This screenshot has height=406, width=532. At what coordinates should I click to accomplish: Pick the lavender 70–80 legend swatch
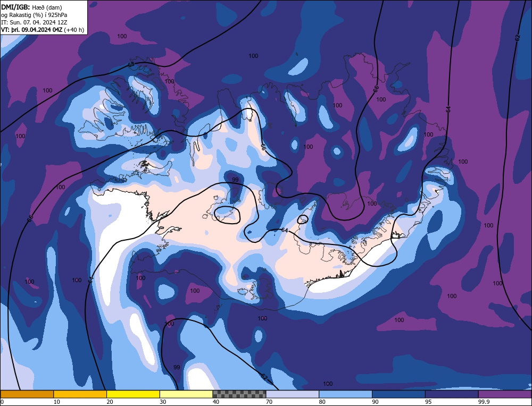pos(293,394)
